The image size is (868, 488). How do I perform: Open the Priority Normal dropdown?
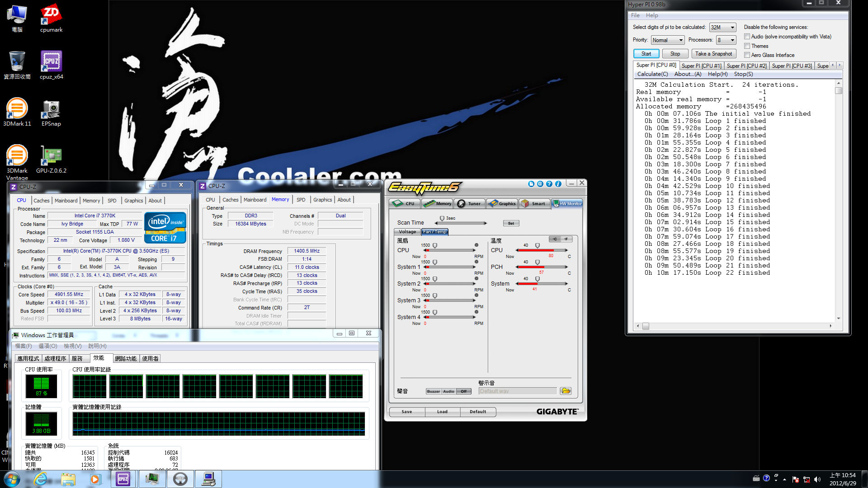click(667, 40)
